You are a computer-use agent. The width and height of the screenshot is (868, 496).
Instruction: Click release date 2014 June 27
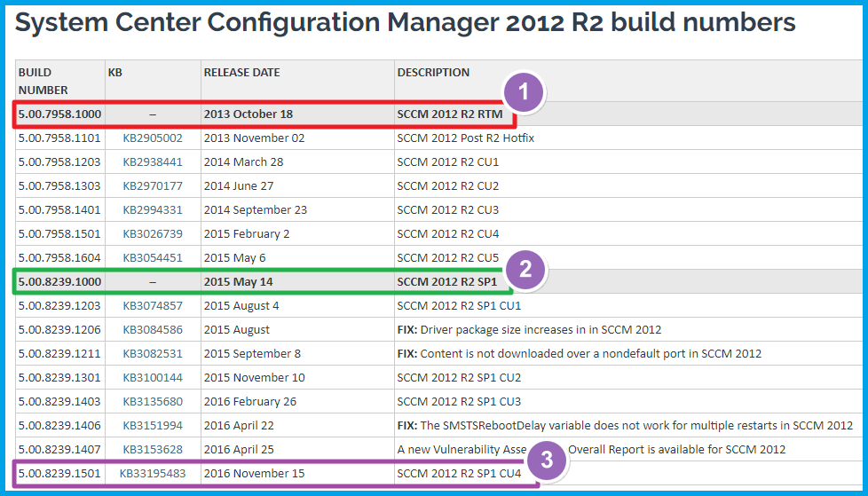point(239,186)
